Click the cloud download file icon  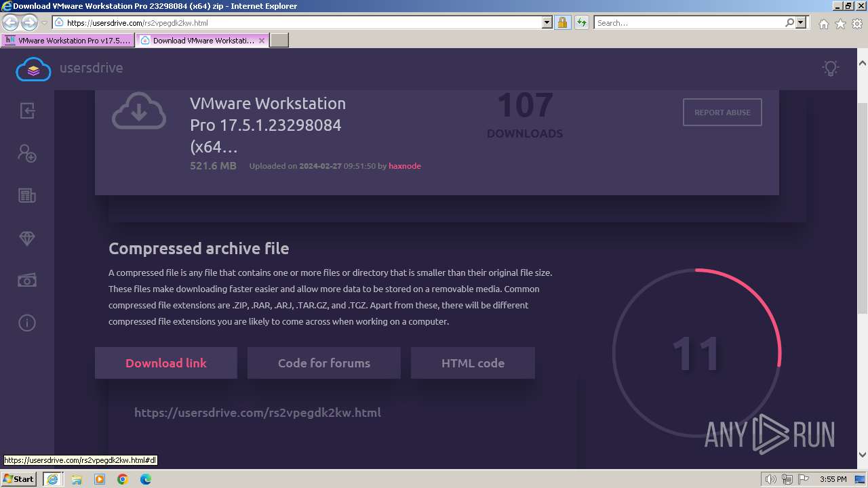click(139, 110)
